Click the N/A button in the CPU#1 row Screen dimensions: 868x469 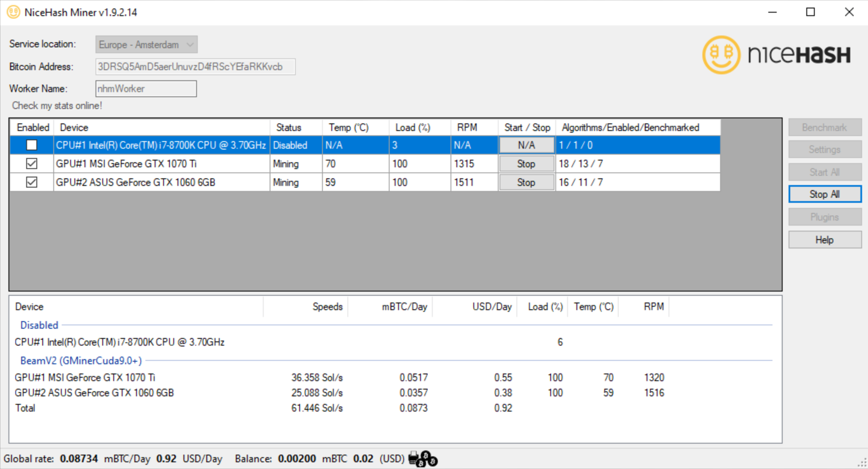click(526, 145)
